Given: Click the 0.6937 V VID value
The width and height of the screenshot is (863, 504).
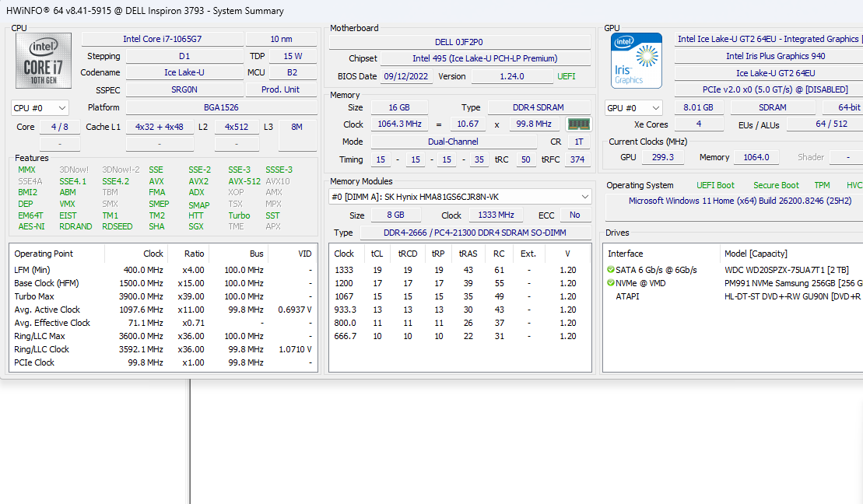Looking at the screenshot, I should click(x=295, y=310).
